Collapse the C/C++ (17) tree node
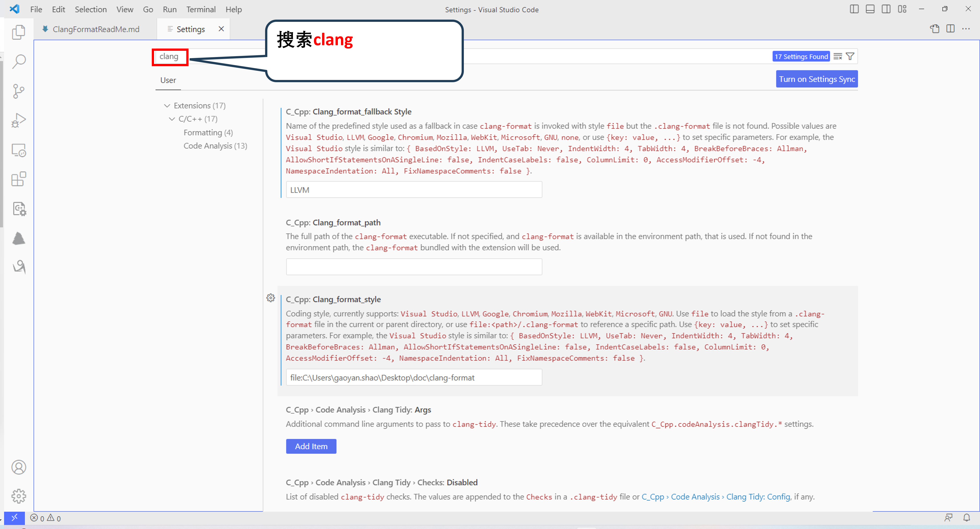The width and height of the screenshot is (980, 529). tap(172, 119)
